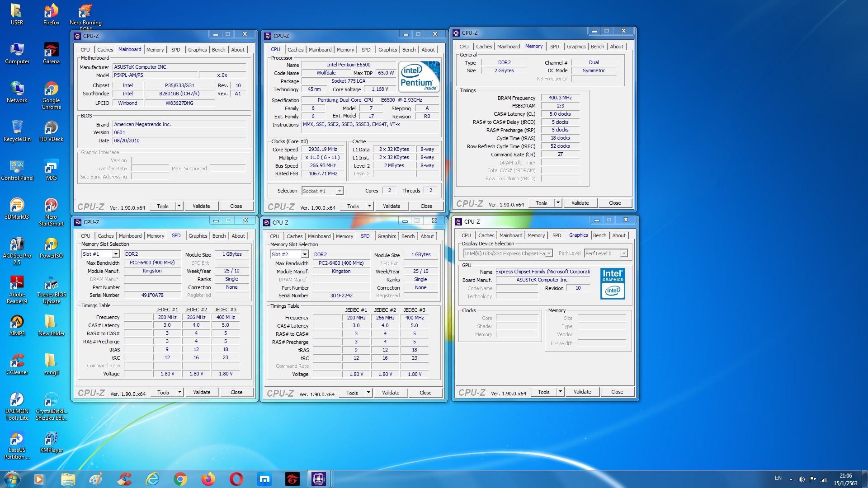Click the Intel Pentium inside logo
The width and height of the screenshot is (868, 488).
pyautogui.click(x=419, y=76)
